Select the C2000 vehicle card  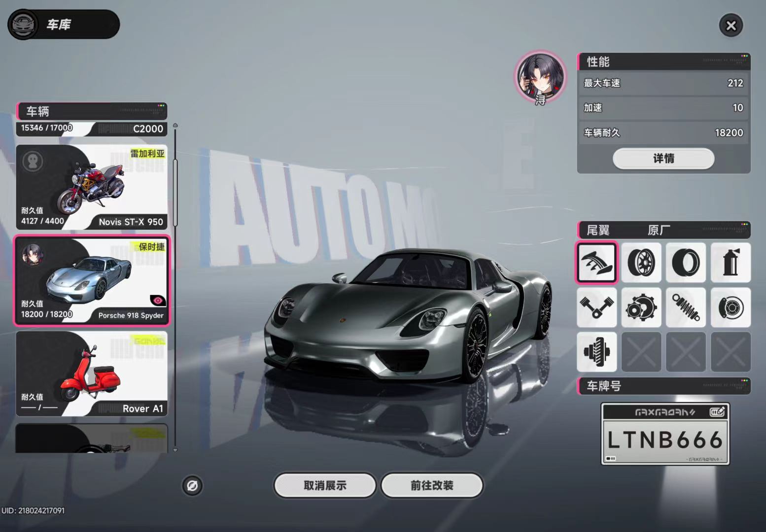[92, 129]
